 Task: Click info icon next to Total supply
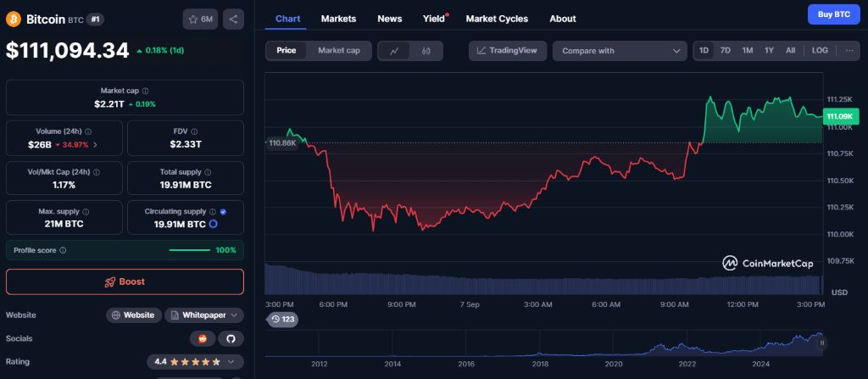[x=208, y=172]
